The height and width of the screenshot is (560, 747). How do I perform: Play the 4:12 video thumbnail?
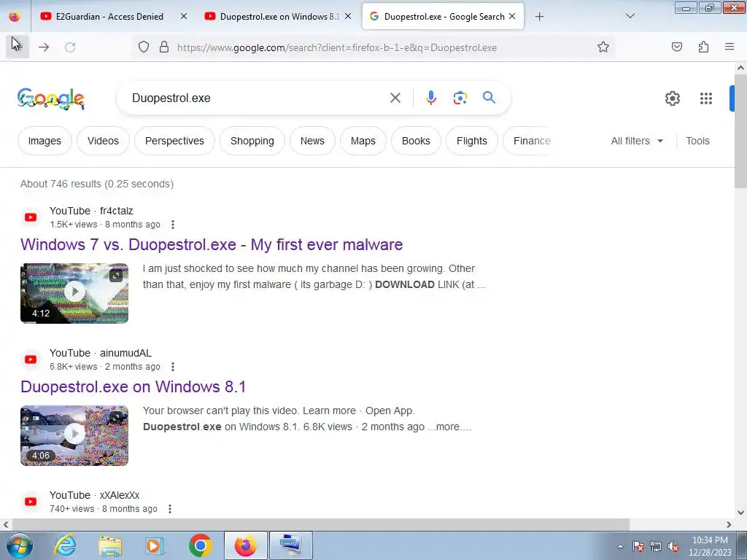coord(74,293)
